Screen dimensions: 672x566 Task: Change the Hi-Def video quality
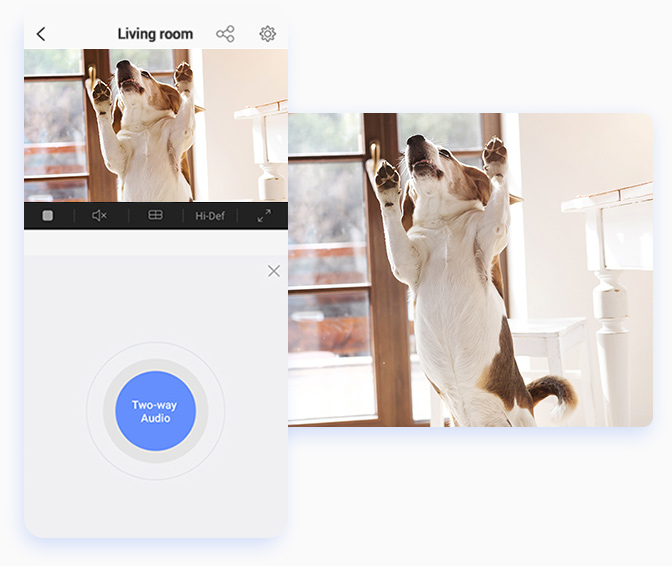coord(210,216)
